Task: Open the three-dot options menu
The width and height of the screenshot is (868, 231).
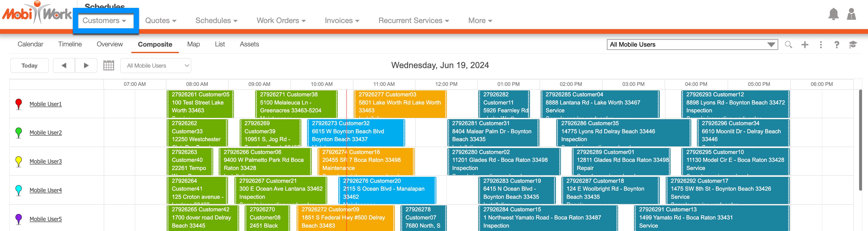Action: [821, 45]
